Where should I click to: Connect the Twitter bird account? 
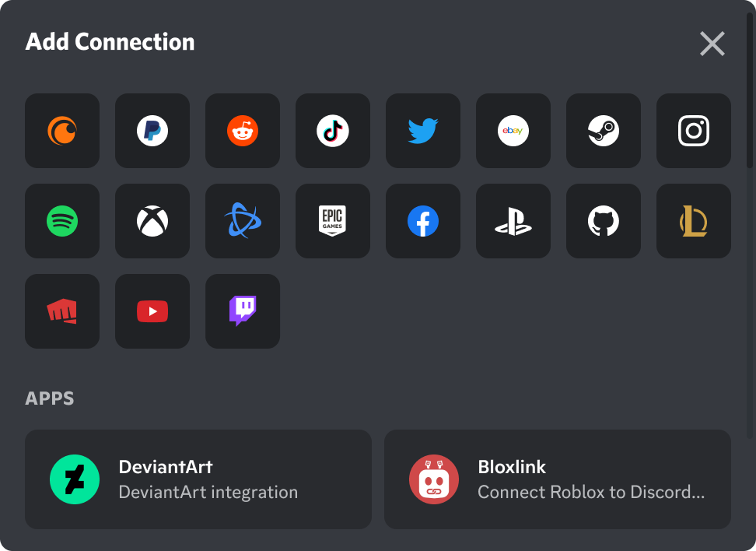click(x=423, y=131)
